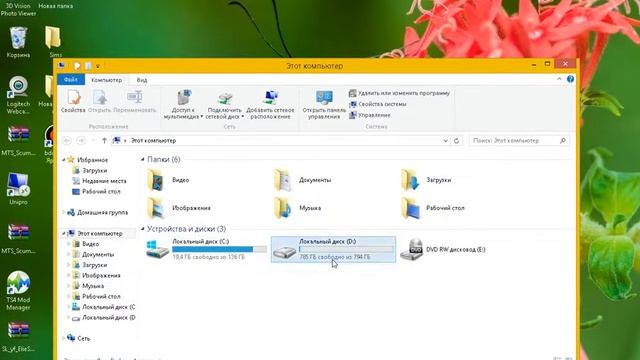Select Локальный диск (D in tree
Viewport: 640px width, 360px height.
tap(104, 318)
